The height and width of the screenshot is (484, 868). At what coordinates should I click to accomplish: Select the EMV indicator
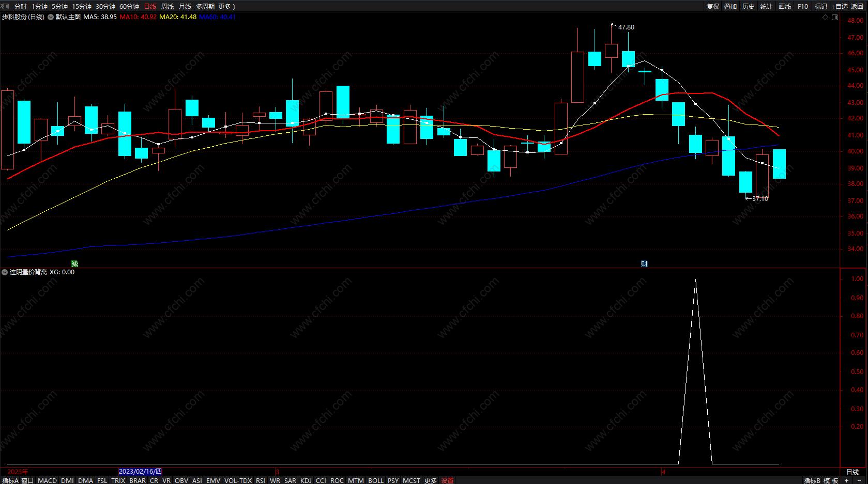click(214, 480)
